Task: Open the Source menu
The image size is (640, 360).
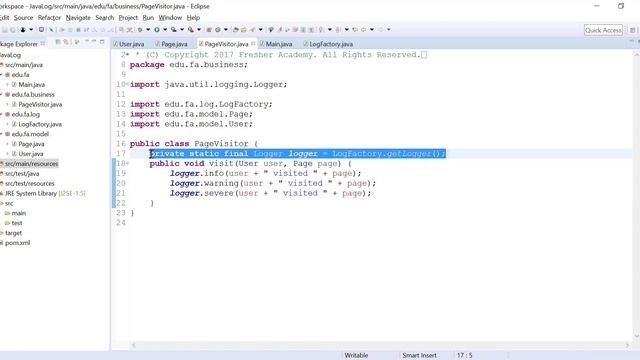Action: coord(23,18)
